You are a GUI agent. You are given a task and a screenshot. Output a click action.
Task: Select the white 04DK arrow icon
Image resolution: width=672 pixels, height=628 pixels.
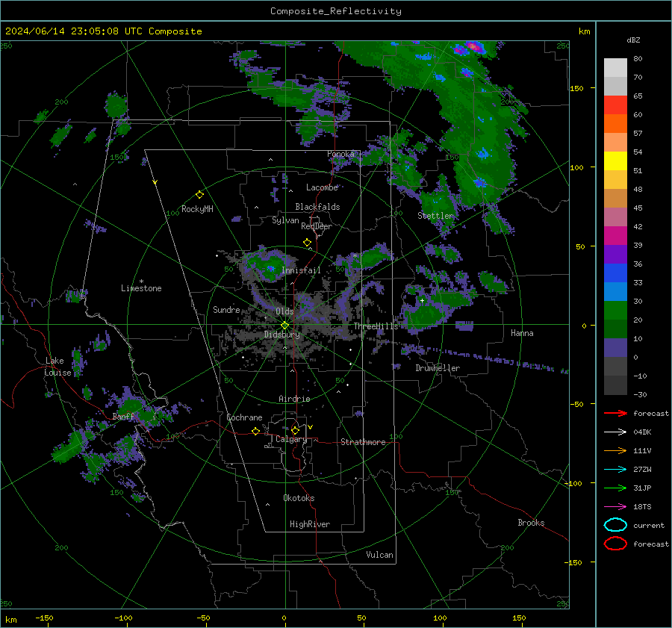[615, 432]
